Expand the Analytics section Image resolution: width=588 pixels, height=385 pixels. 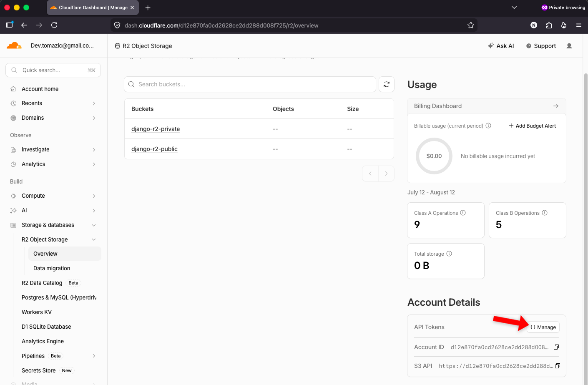click(94, 164)
